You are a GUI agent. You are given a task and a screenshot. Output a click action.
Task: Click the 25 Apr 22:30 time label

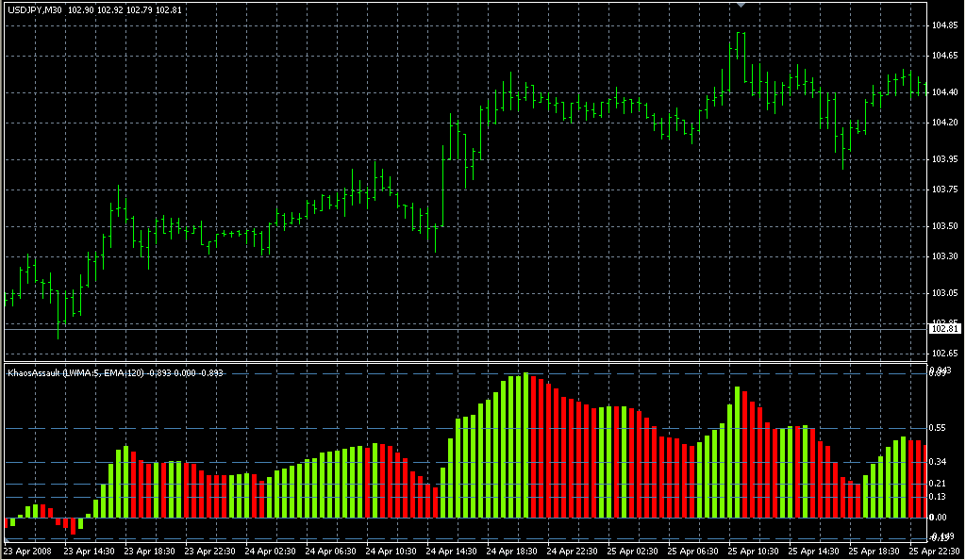(934, 551)
